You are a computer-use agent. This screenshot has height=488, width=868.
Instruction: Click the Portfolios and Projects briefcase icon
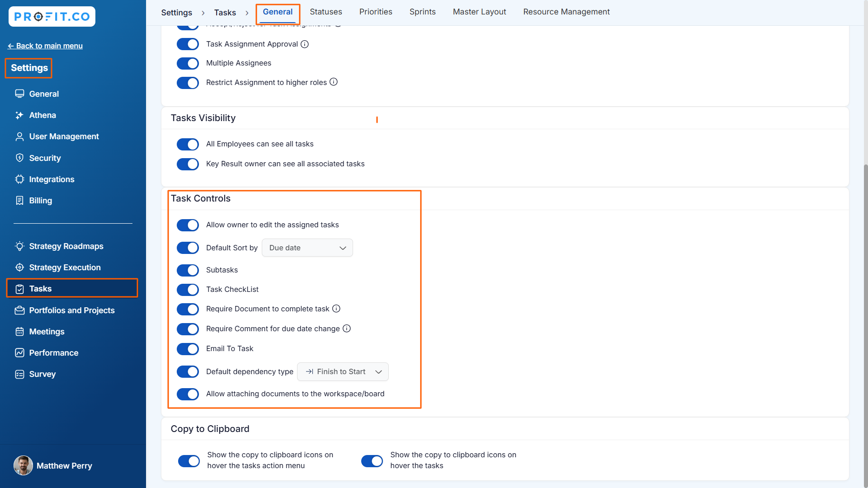coord(19,310)
